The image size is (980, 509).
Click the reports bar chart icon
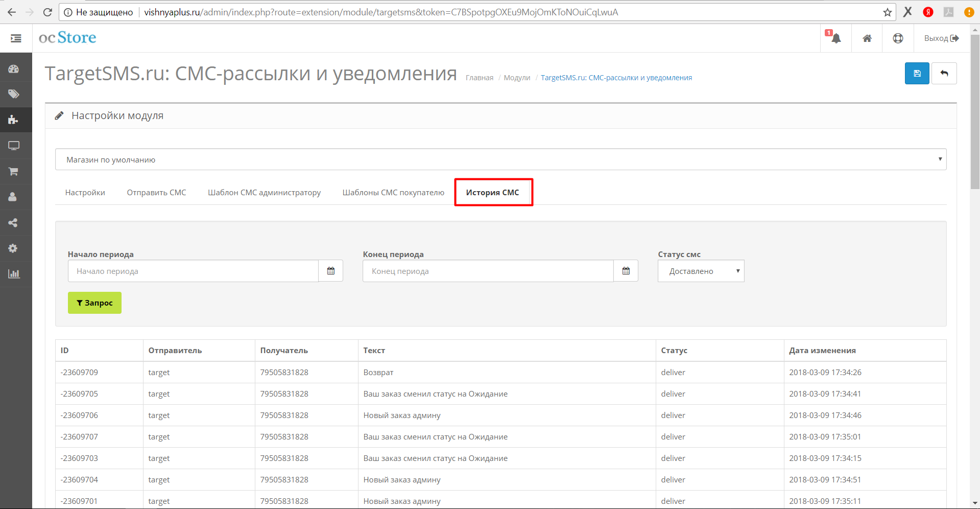coord(14,274)
